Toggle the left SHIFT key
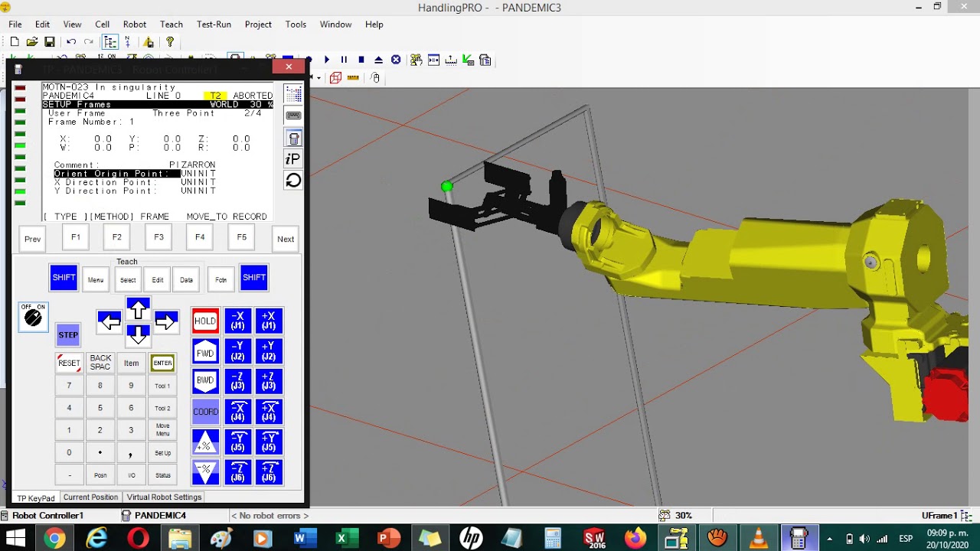 pos(64,278)
